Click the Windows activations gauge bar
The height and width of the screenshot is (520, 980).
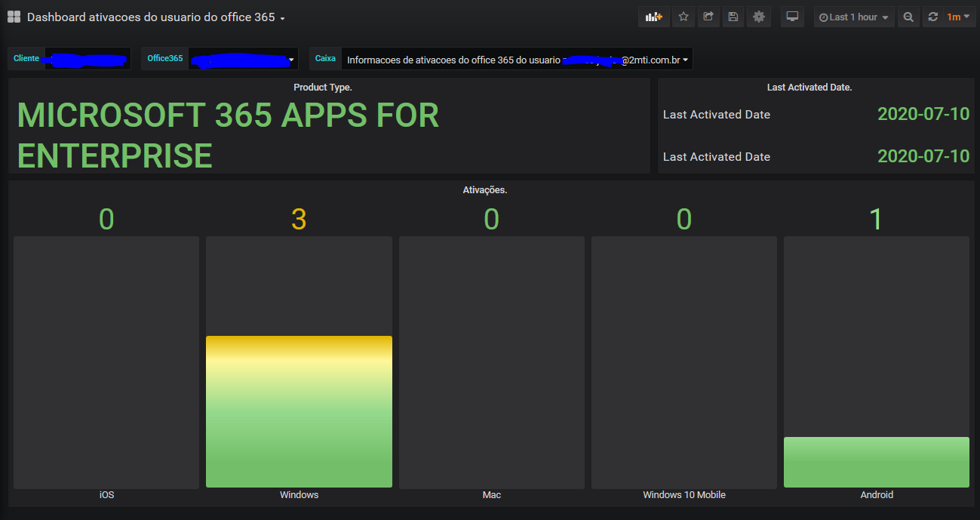tap(299, 411)
